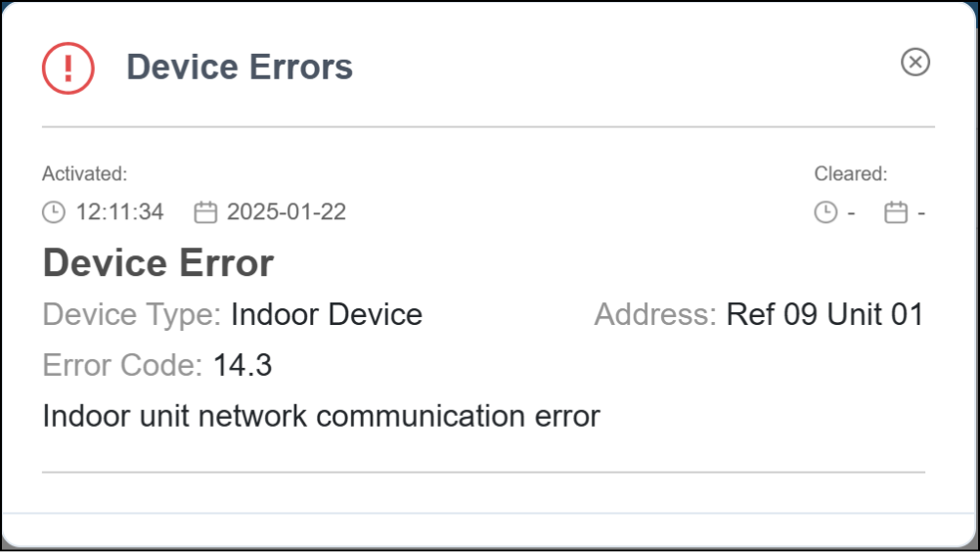980x552 pixels.
Task: Click the cleared date dash value
Action: (920, 212)
